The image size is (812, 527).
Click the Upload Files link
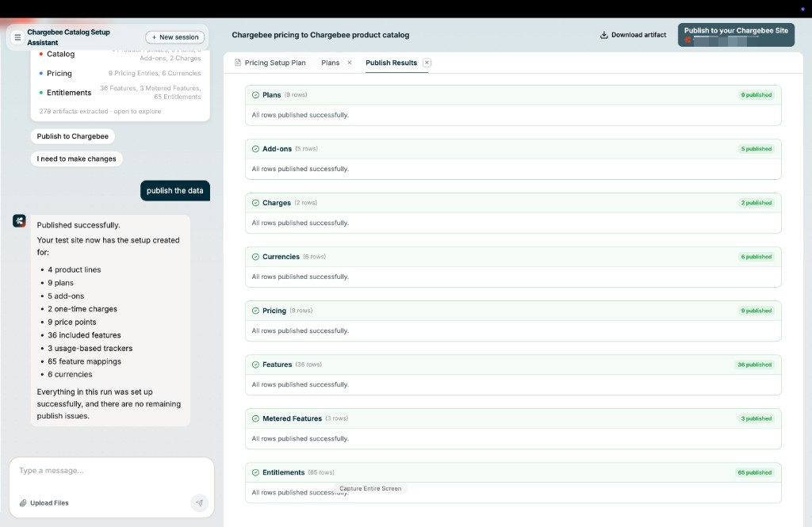click(49, 502)
